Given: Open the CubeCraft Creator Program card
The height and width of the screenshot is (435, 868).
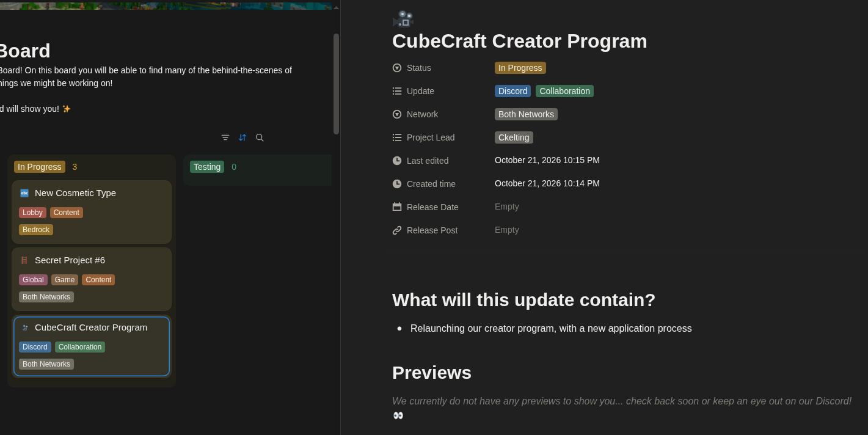Looking at the screenshot, I should tap(92, 346).
